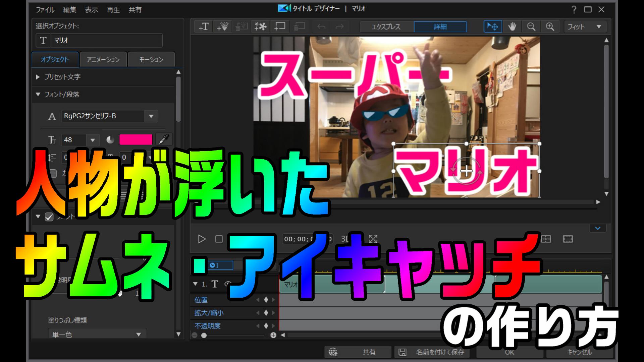The width and height of the screenshot is (644, 362).
Task: Click the 共有 button at bottom
Action: coord(358,352)
